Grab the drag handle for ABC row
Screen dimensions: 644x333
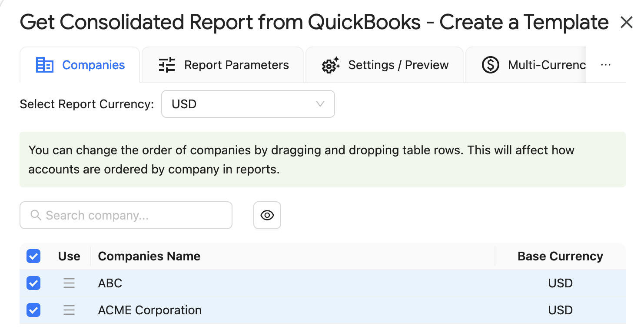tap(69, 283)
